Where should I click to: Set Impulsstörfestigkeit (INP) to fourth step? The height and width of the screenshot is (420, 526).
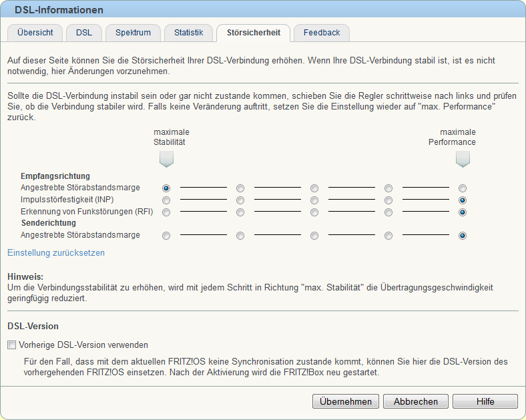pos(388,200)
